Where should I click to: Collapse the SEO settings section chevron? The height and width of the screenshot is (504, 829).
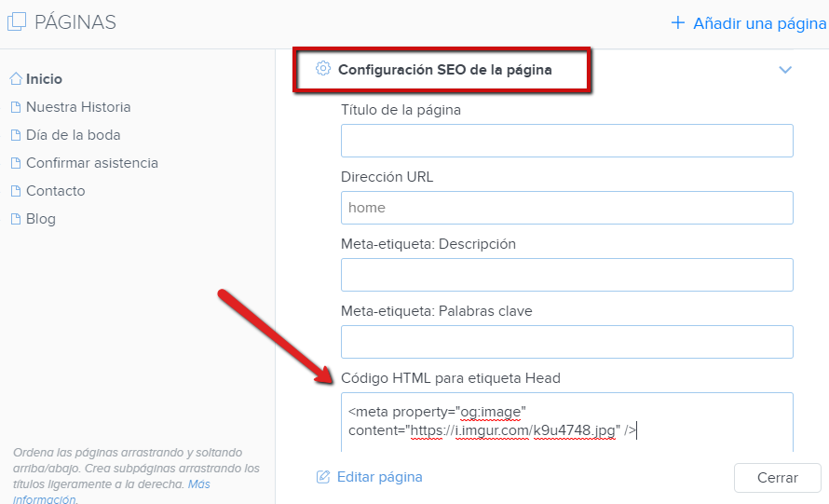coord(785,70)
